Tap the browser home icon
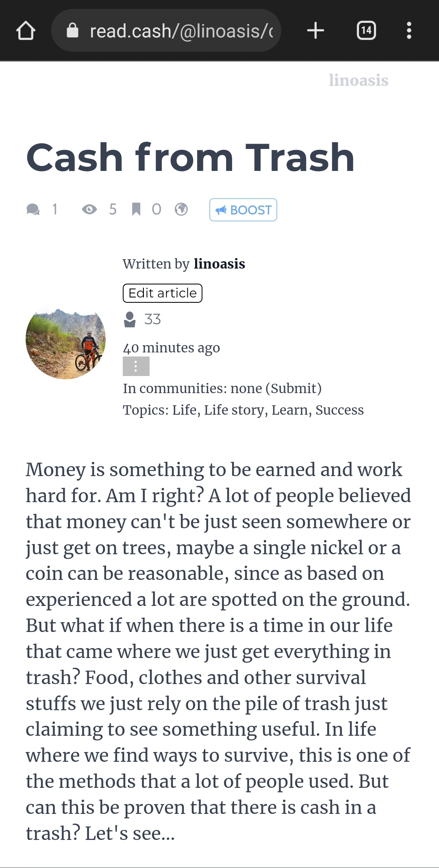This screenshot has height=868, width=439. [26, 31]
